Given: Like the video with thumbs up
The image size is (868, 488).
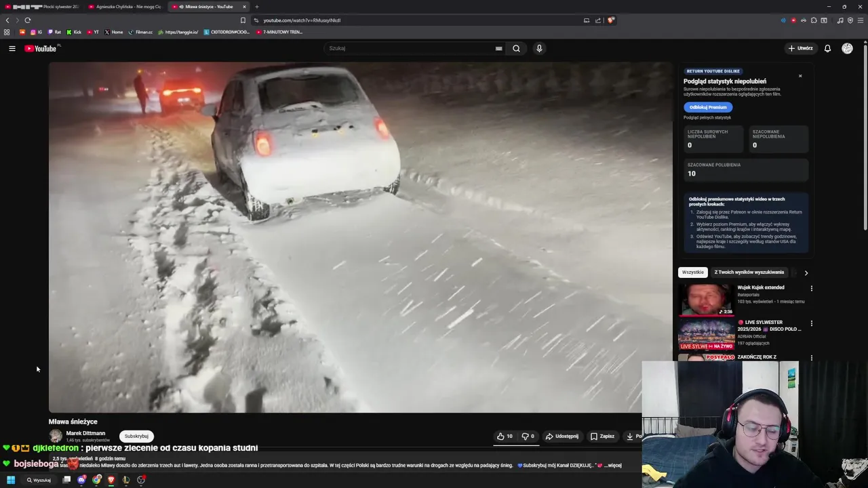Looking at the screenshot, I should coord(505,436).
